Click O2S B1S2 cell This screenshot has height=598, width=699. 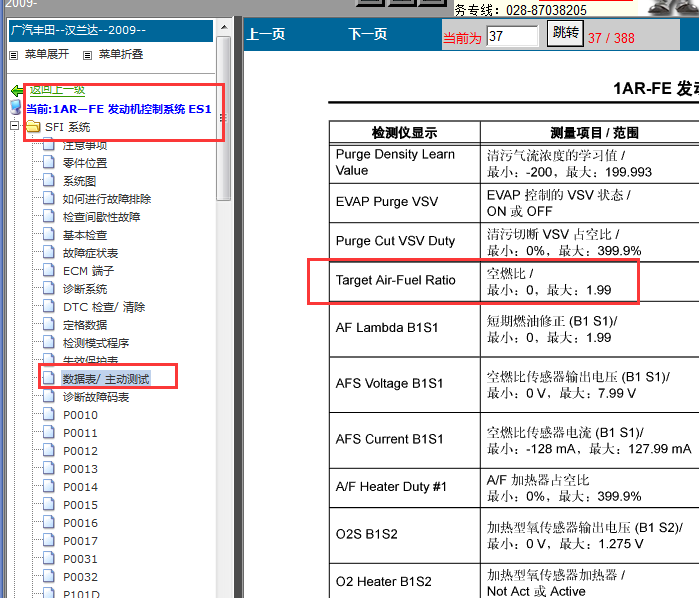(405, 535)
